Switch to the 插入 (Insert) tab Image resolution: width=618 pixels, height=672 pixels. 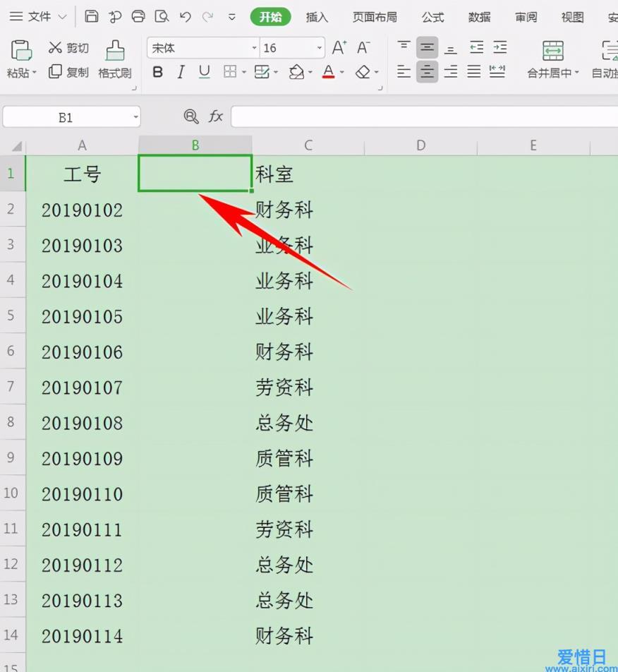[317, 17]
